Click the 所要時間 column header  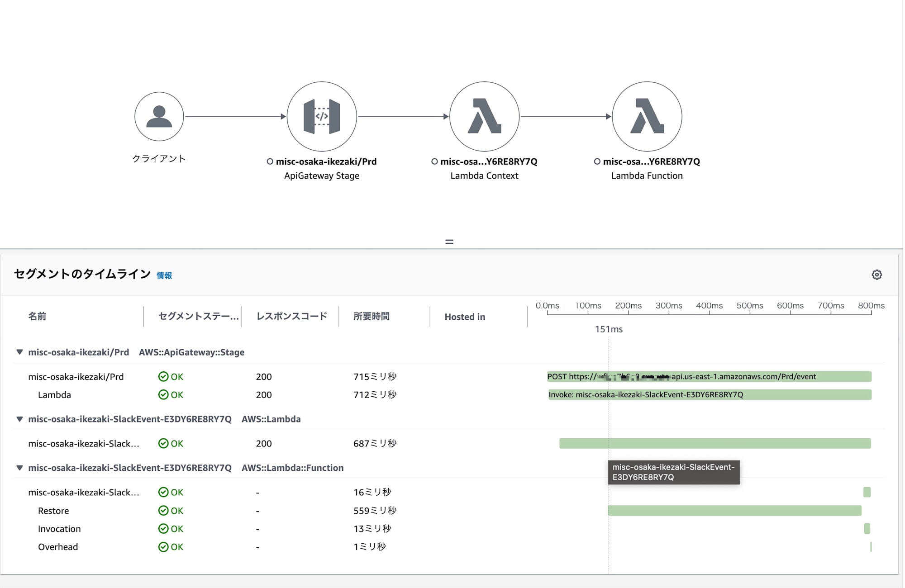tap(372, 316)
